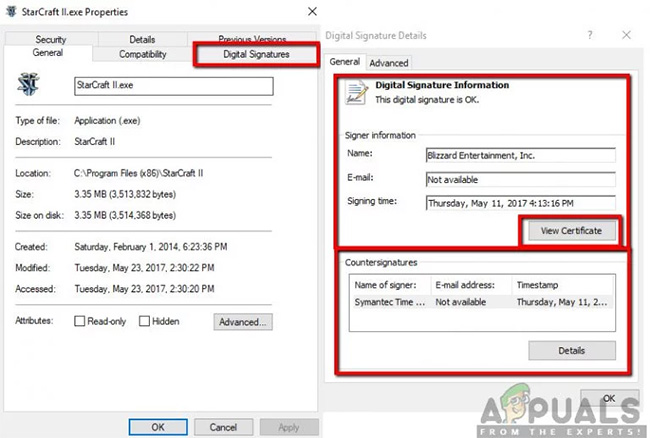Select the Symantec Time countersignature row

(x=482, y=302)
